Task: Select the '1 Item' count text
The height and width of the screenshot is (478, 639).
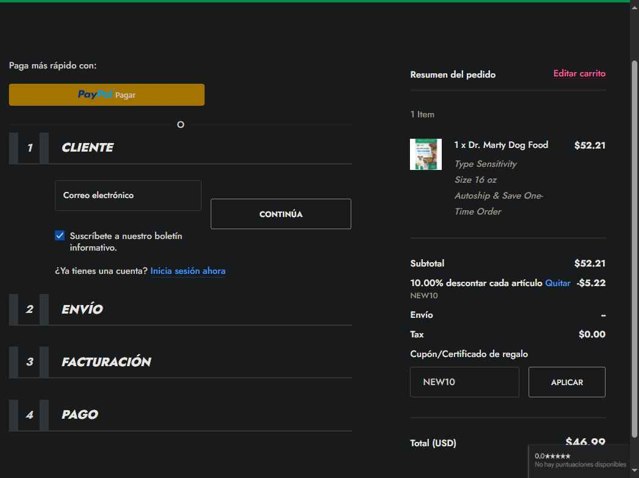Action: [x=422, y=115]
